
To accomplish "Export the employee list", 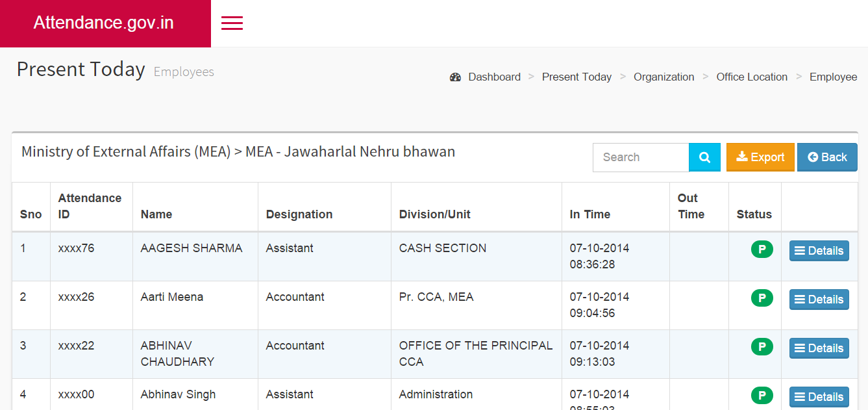I will (x=760, y=157).
